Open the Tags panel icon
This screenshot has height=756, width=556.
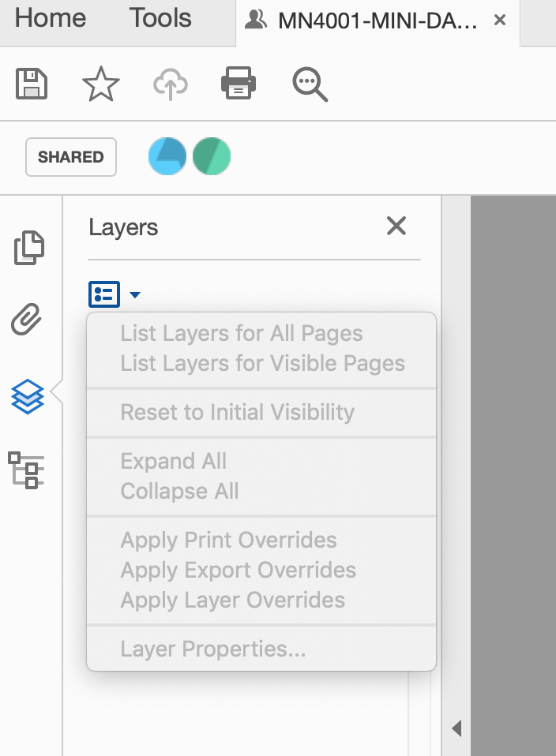coord(28,470)
